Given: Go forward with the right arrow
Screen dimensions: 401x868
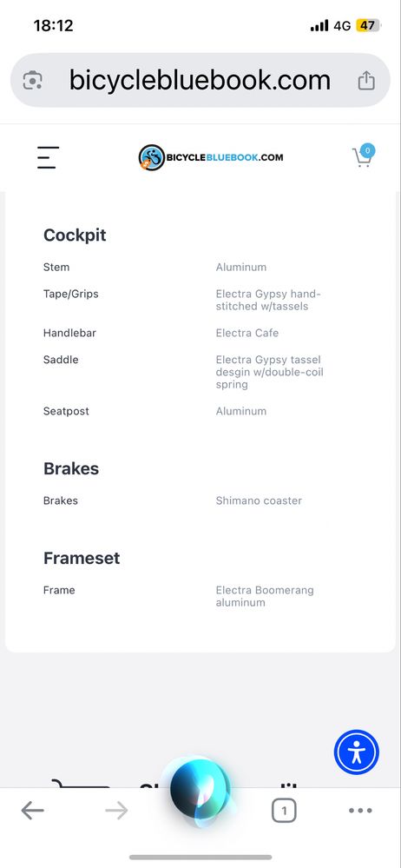Looking at the screenshot, I should (116, 811).
